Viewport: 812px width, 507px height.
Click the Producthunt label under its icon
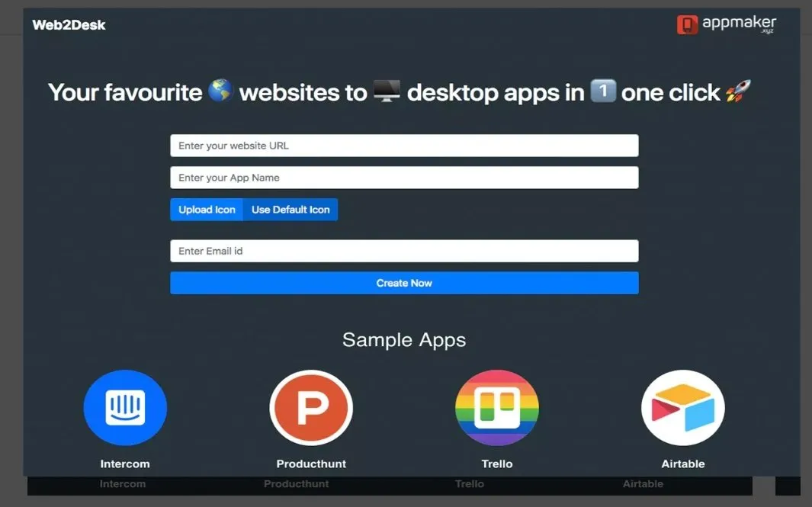[311, 464]
